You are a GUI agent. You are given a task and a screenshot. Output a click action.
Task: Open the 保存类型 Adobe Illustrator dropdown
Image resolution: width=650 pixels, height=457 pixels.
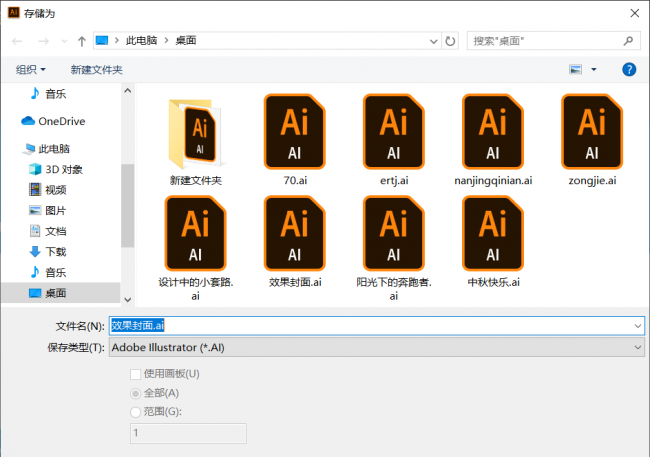(377, 347)
